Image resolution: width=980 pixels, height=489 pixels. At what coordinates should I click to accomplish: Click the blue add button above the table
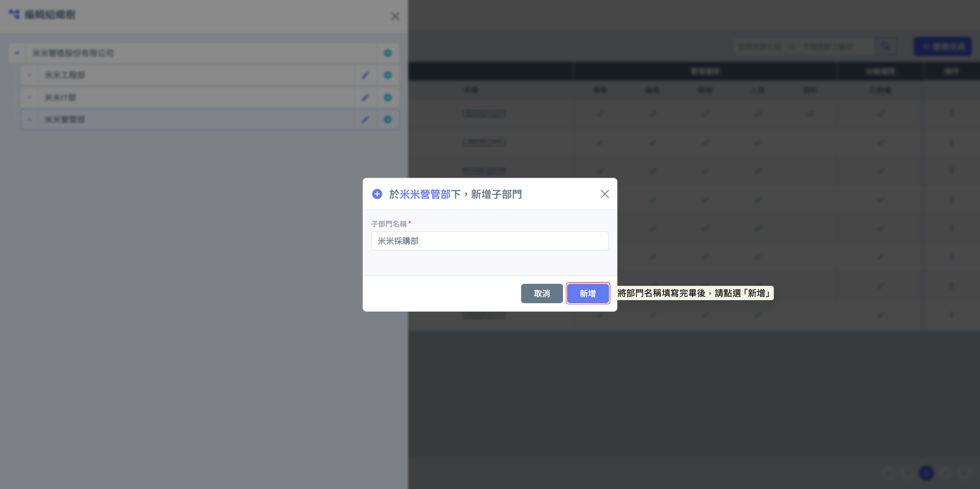pyautogui.click(x=942, y=46)
